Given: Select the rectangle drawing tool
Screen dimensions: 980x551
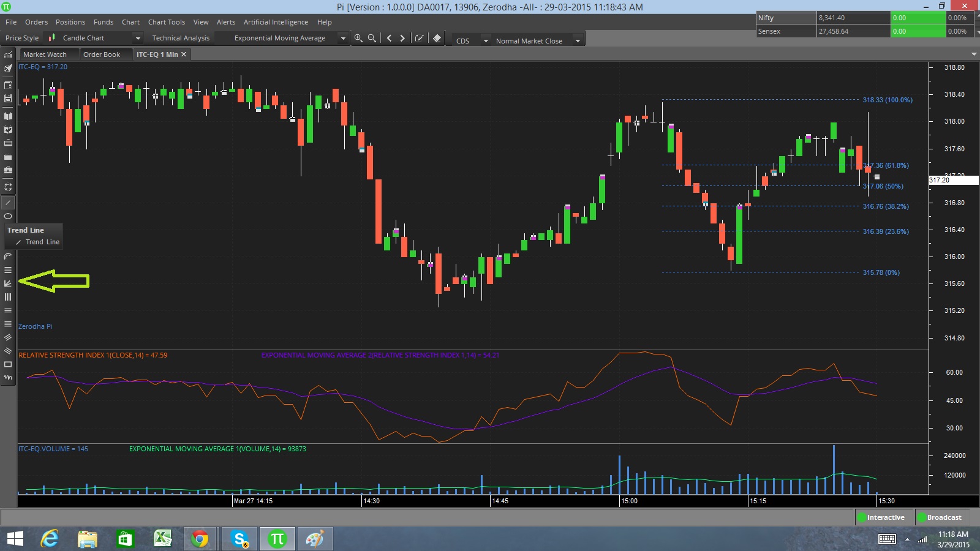Looking at the screenshot, I should (8, 364).
